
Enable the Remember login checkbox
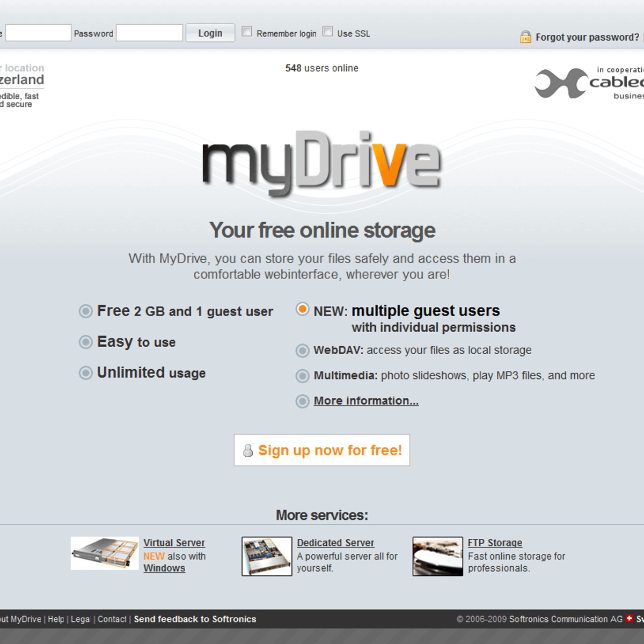247,32
